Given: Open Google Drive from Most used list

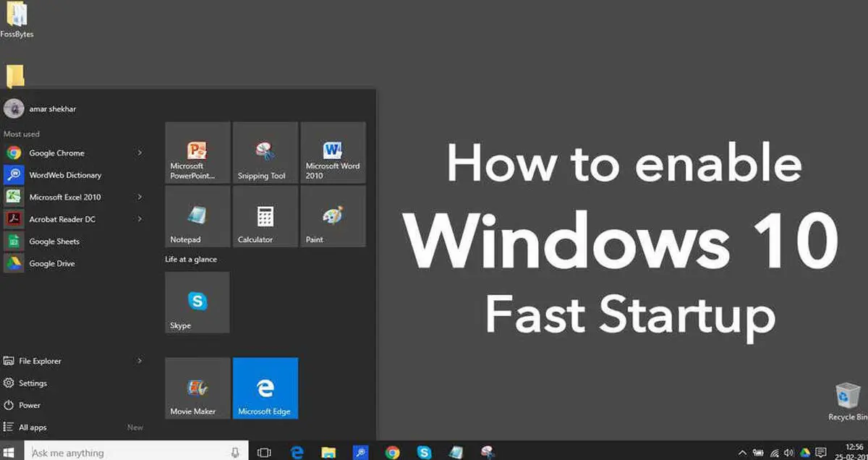Looking at the screenshot, I should coord(72,263).
